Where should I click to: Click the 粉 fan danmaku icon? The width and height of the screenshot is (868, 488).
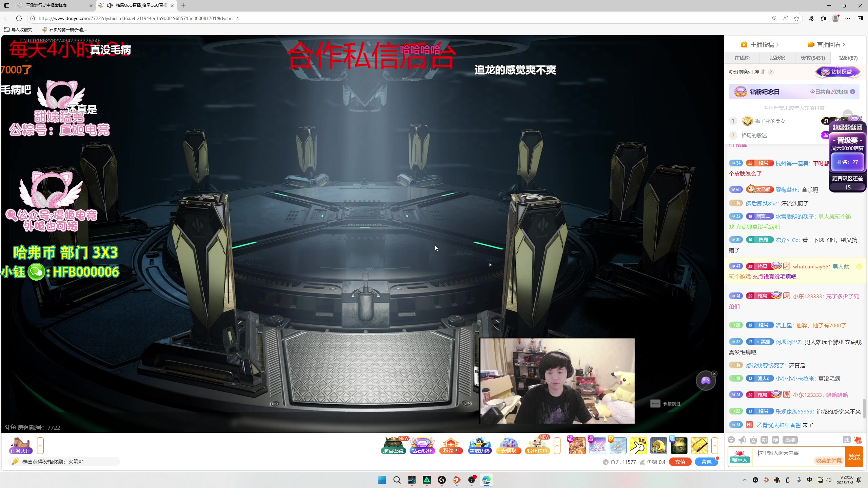[764, 440]
